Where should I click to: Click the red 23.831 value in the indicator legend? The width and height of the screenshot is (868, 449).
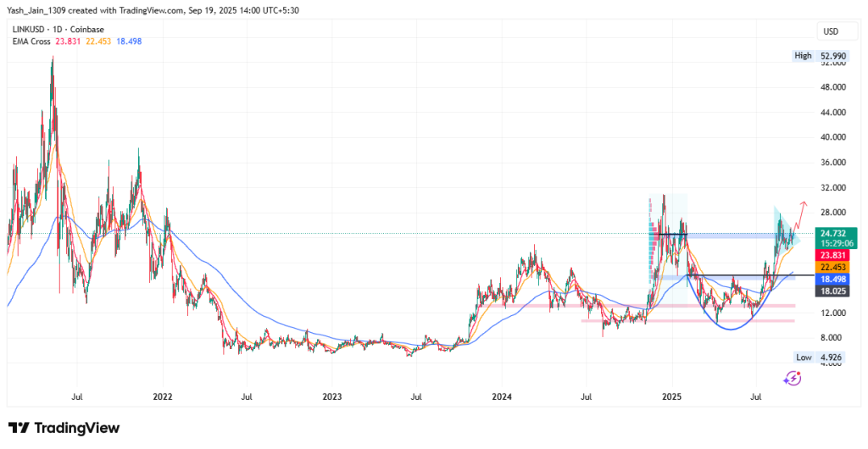point(68,42)
